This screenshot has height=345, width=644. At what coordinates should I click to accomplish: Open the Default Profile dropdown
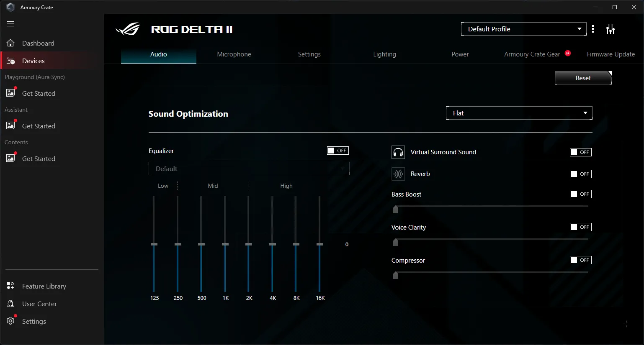524,29
